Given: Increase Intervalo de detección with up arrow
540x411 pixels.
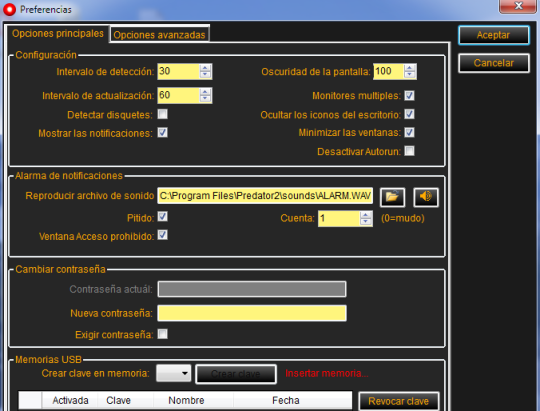Looking at the screenshot, I should 205,68.
